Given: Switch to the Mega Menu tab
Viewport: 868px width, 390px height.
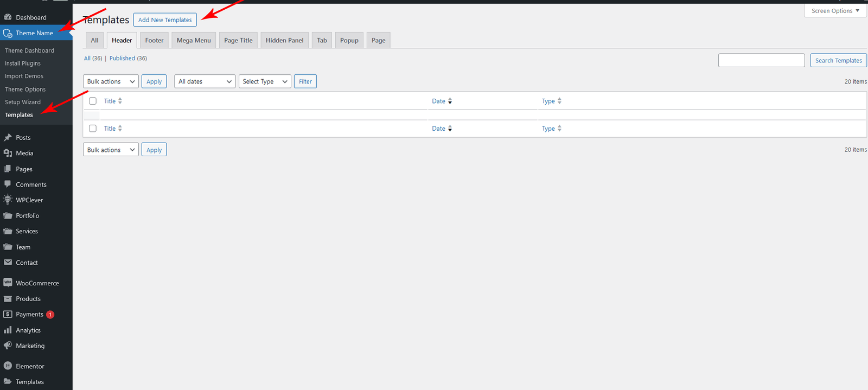Looking at the screenshot, I should point(194,40).
